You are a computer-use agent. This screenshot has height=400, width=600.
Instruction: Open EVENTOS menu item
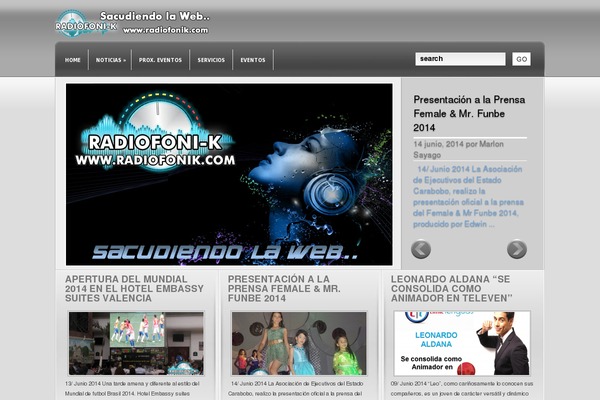coord(253,60)
